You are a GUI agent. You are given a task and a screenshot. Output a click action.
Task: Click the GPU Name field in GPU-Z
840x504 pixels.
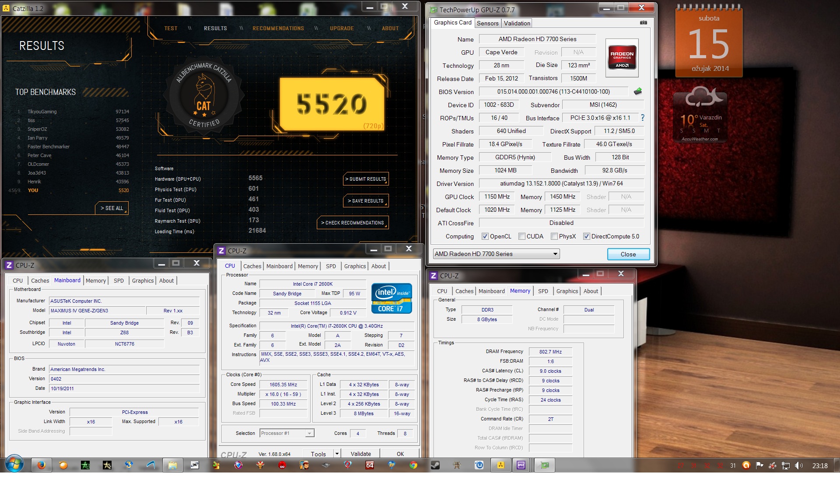pos(537,39)
